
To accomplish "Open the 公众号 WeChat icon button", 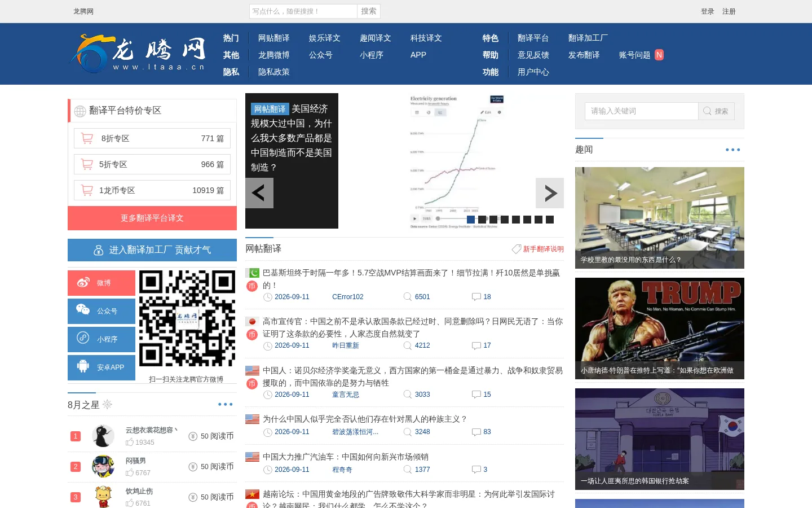I will tap(101, 311).
